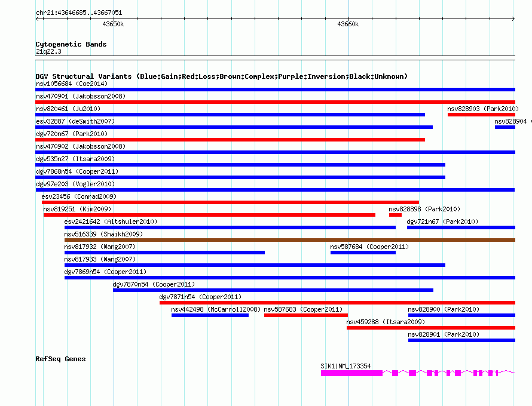532x406 pixels.
Task: Click the left arrow on the ruler
Action: click(38, 19)
